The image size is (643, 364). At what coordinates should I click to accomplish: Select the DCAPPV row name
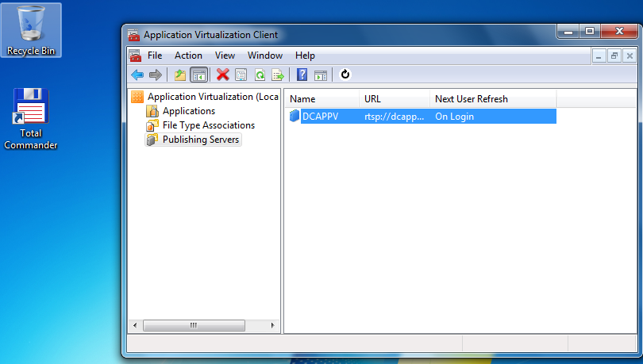point(320,117)
